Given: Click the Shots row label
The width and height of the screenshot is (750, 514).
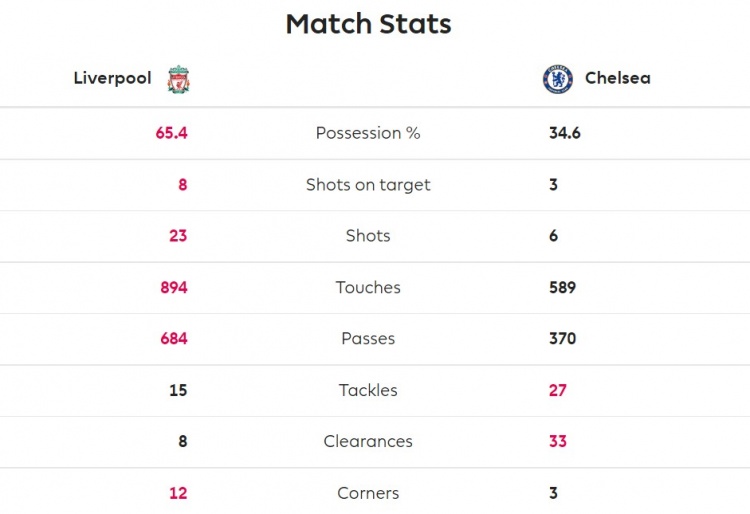Looking at the screenshot, I should tap(368, 236).
